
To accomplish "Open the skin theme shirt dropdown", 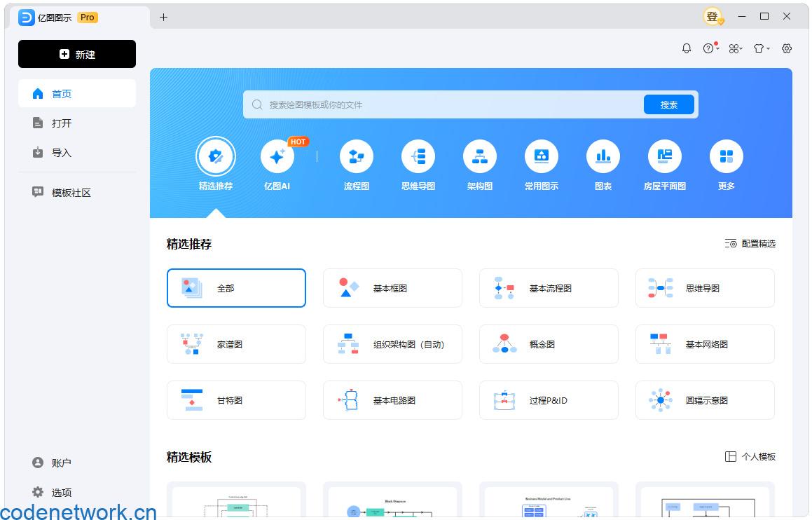I will point(762,48).
